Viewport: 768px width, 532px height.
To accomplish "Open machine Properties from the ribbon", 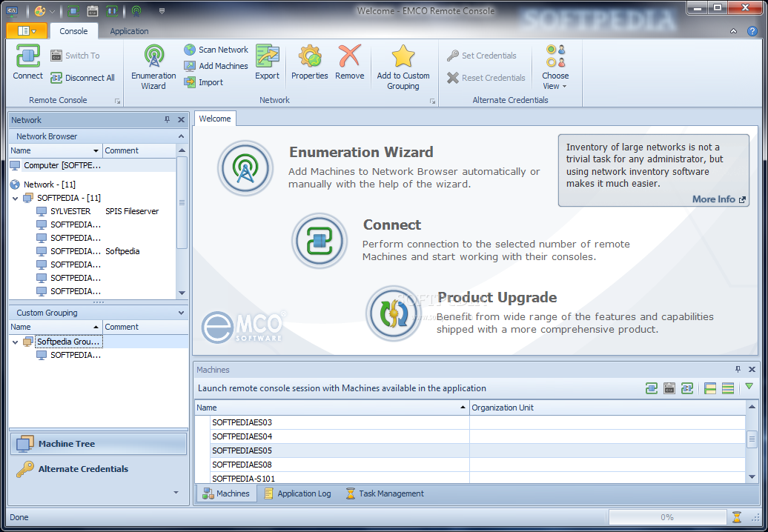I will [310, 62].
